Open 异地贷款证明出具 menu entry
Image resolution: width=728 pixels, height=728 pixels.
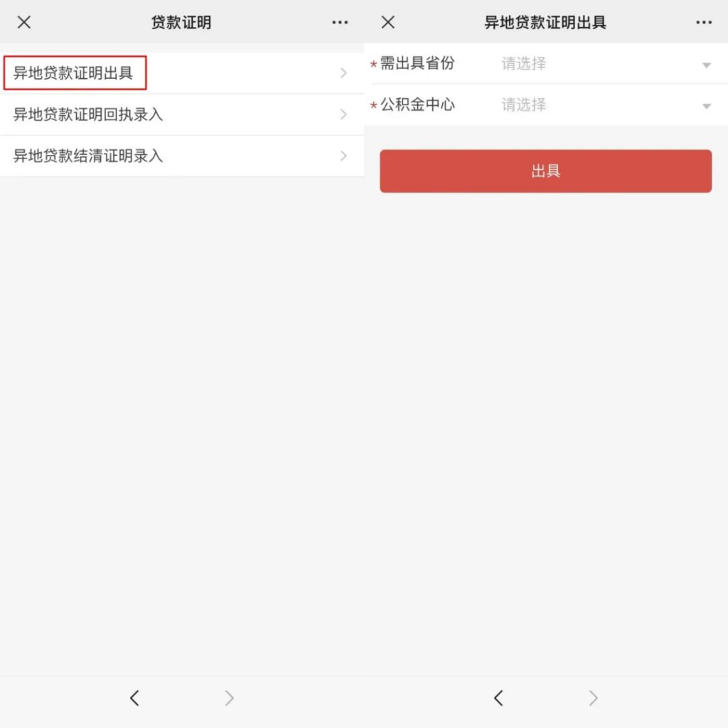[182, 73]
